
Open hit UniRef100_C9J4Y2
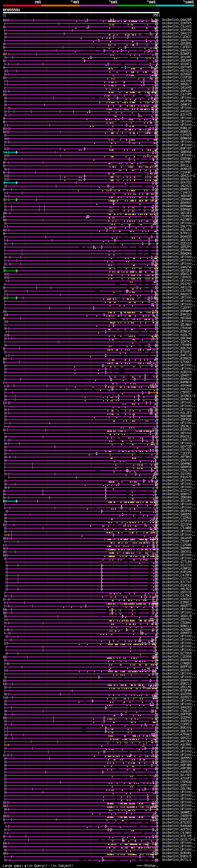tap(177, 26)
